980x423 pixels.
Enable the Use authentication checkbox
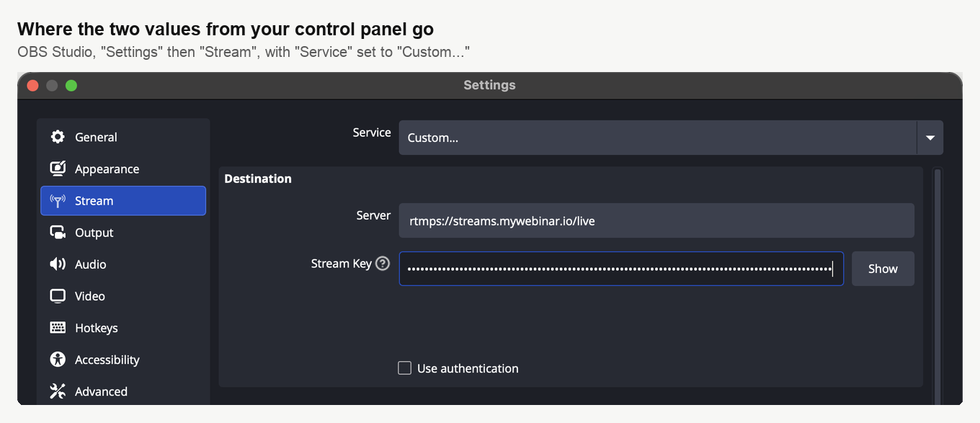(404, 368)
